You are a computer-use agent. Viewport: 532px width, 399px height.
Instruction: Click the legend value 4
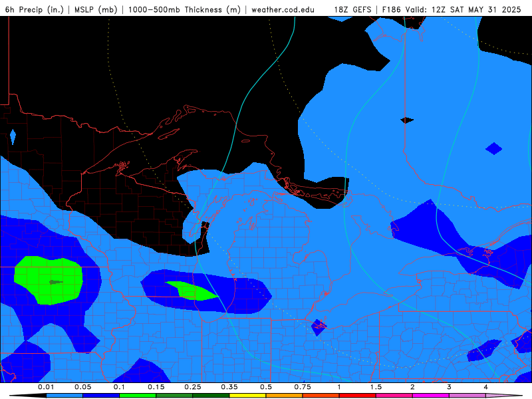coord(486,387)
